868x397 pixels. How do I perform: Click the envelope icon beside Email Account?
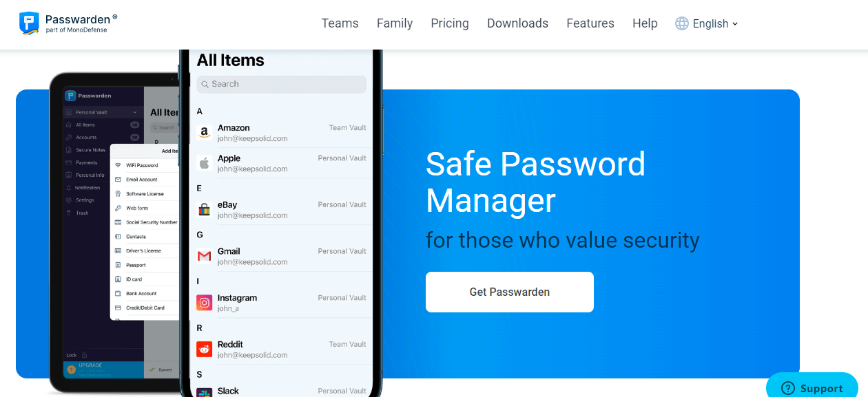click(x=118, y=180)
